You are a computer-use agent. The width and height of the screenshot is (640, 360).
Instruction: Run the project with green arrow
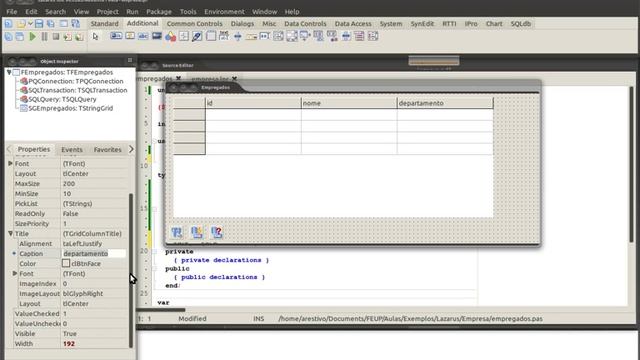(x=33, y=37)
